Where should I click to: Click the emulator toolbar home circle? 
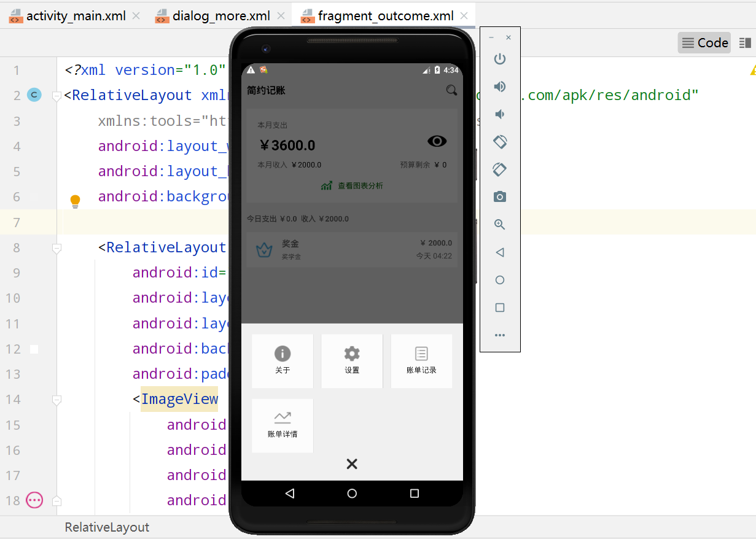coord(500,280)
